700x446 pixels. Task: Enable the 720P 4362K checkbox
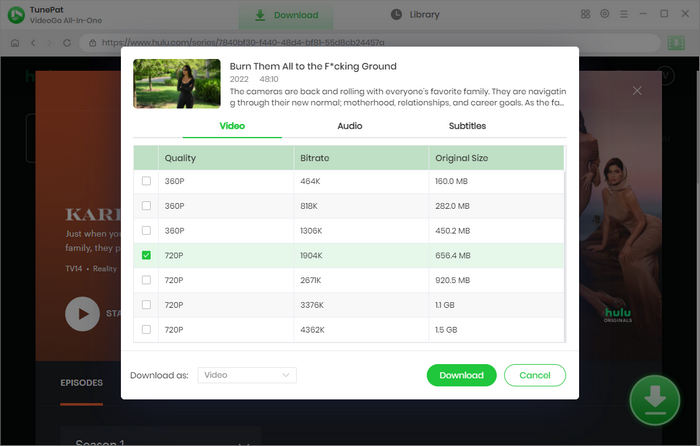point(147,329)
